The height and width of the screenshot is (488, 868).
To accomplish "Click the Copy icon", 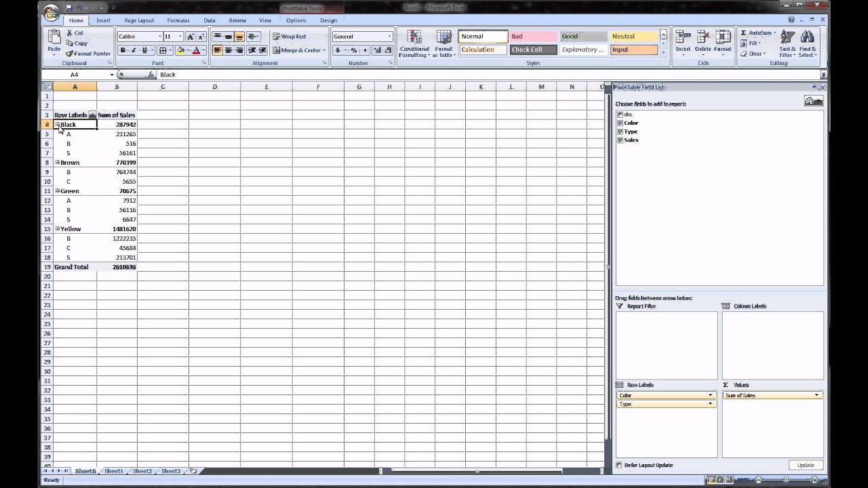I will pos(69,43).
